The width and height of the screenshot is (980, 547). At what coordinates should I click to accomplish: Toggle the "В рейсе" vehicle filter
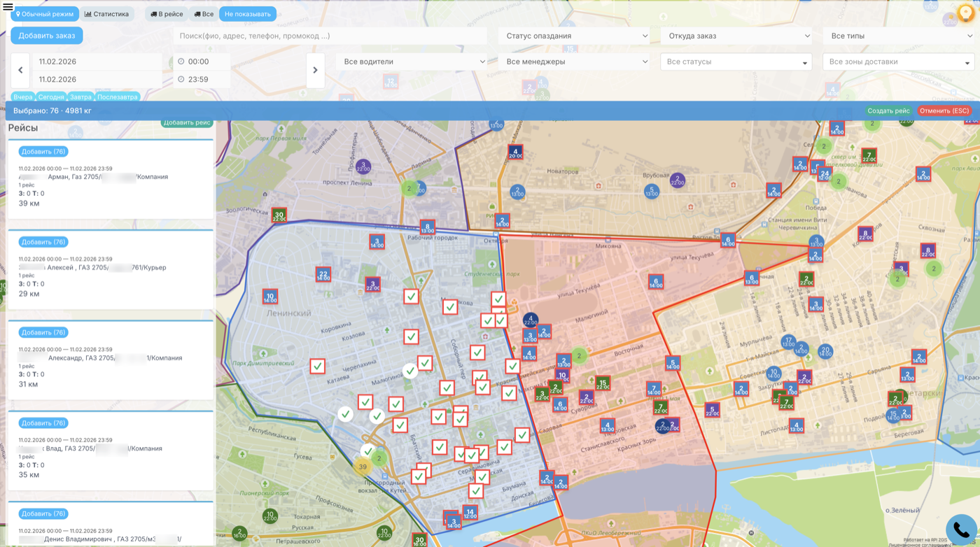167,14
